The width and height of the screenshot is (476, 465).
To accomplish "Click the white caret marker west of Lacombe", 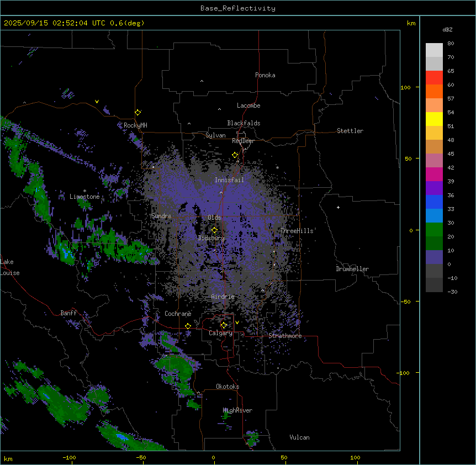I will [x=219, y=109].
